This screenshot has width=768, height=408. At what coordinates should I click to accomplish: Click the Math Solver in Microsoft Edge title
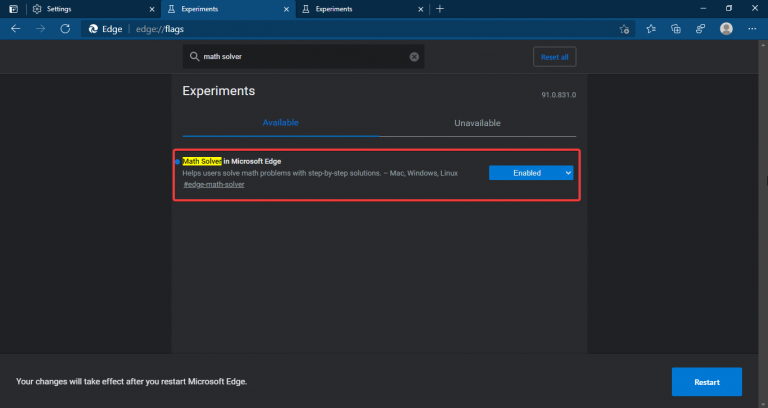tap(232, 161)
